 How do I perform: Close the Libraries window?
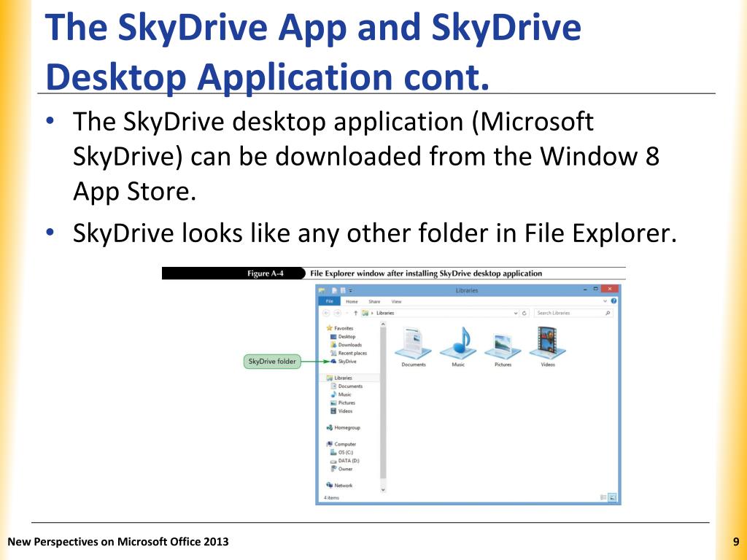(609, 289)
